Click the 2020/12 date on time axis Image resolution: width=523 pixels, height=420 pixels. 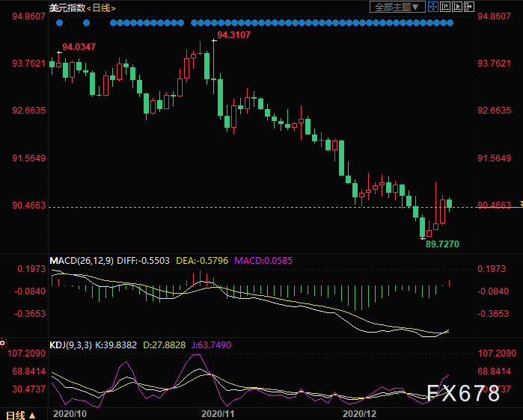tap(357, 413)
